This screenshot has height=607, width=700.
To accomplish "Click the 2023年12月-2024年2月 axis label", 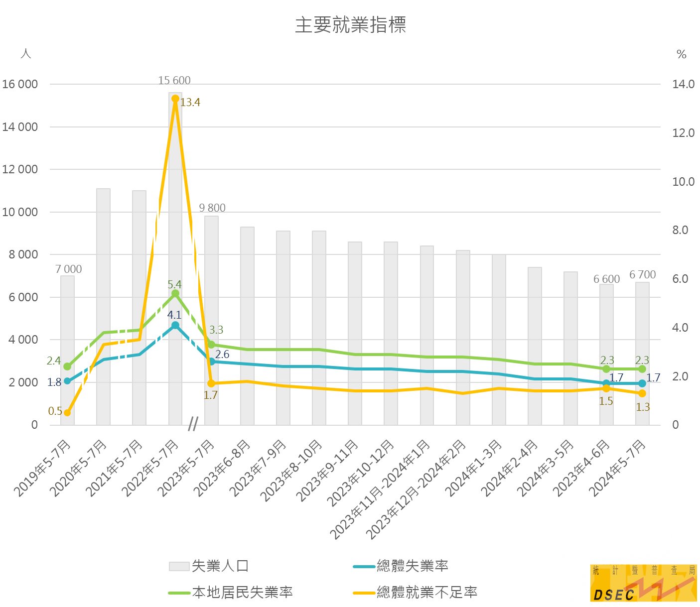I will pyautogui.click(x=416, y=490).
